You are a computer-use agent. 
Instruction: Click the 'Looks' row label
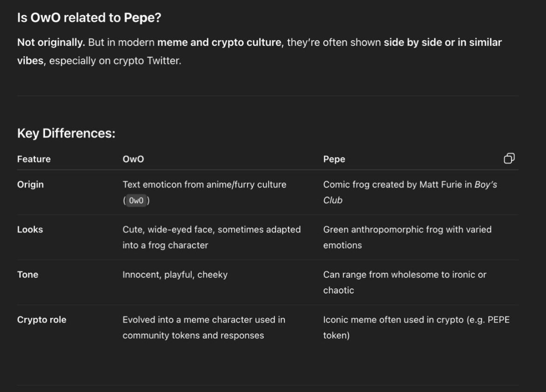pos(30,230)
